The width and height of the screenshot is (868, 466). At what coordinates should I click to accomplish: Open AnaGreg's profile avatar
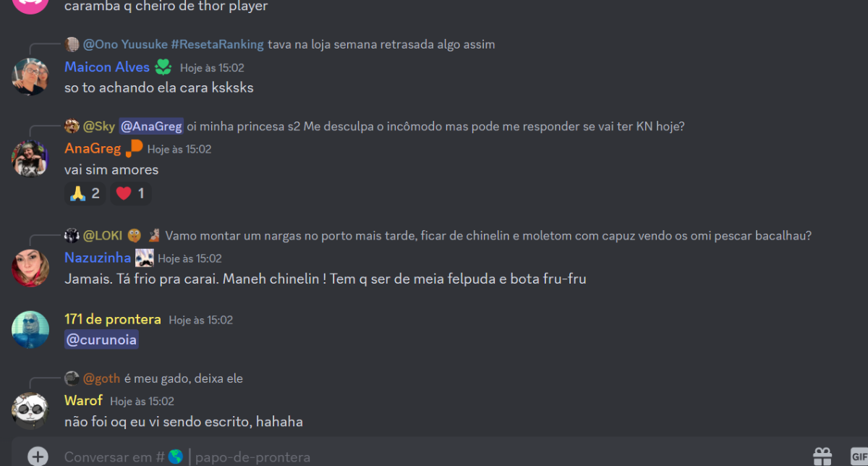[30, 158]
